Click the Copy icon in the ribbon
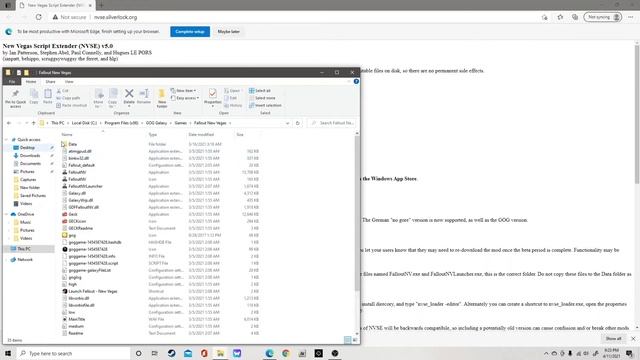Viewport: 640px width, 360px height. [34, 97]
